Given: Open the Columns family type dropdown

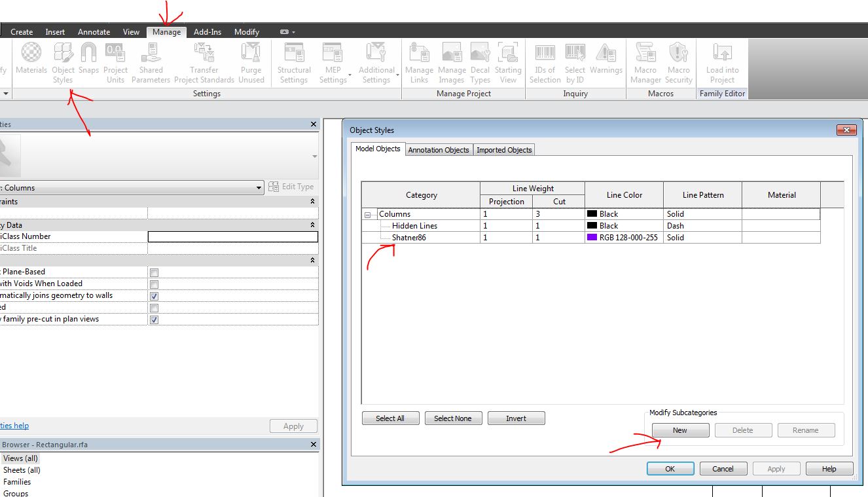Looking at the screenshot, I should pos(259,188).
